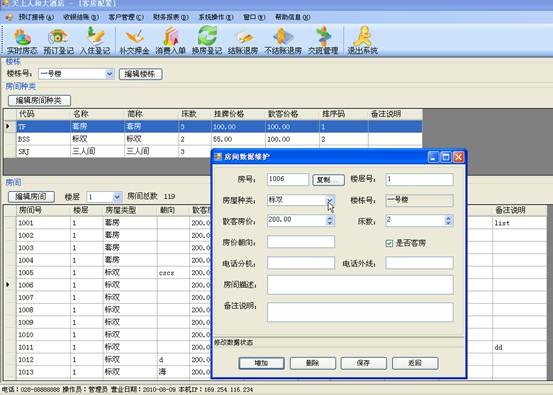Click the 返回 button in the dialog
Image resolution: width=553 pixels, height=395 pixels.
tap(415, 363)
